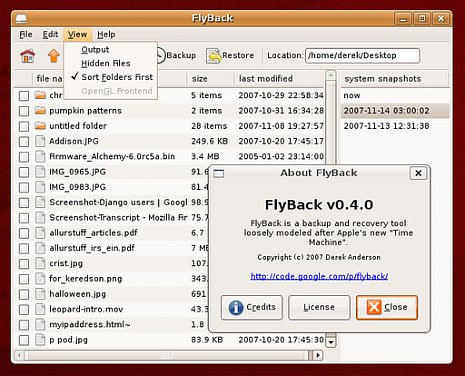Close the About FlyBack dialog with X
The image size is (465, 376).
tap(418, 173)
